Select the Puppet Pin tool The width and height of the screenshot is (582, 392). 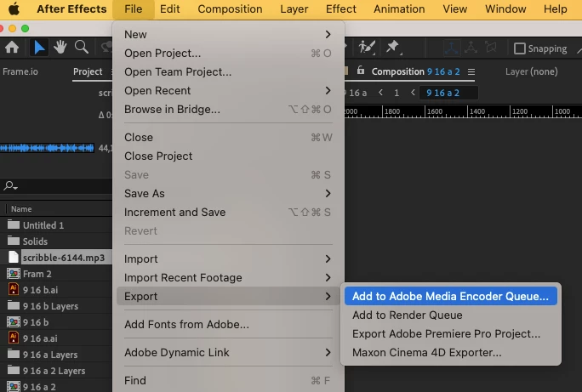pyautogui.click(x=393, y=47)
